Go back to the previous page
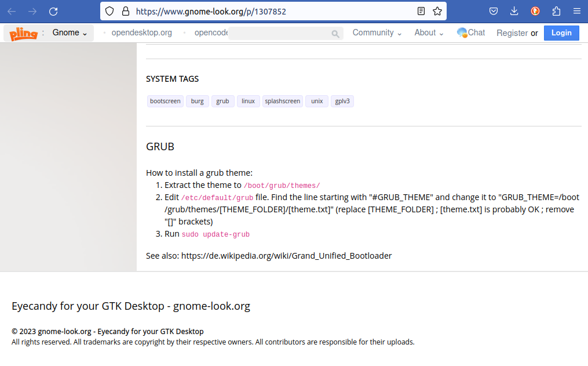588x366 pixels. 12,11
